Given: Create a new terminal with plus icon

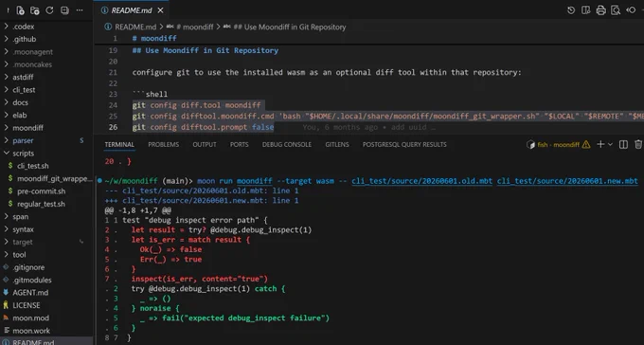Looking at the screenshot, I should pos(600,144).
